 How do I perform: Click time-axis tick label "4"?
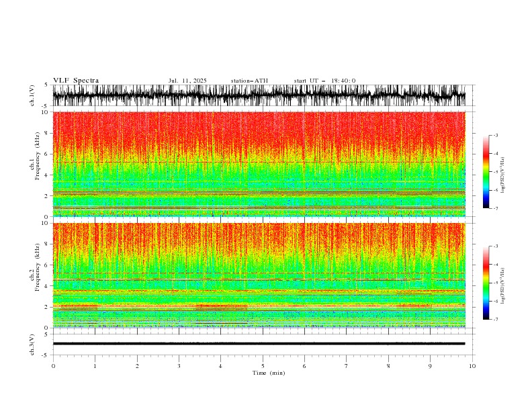click(x=220, y=366)
